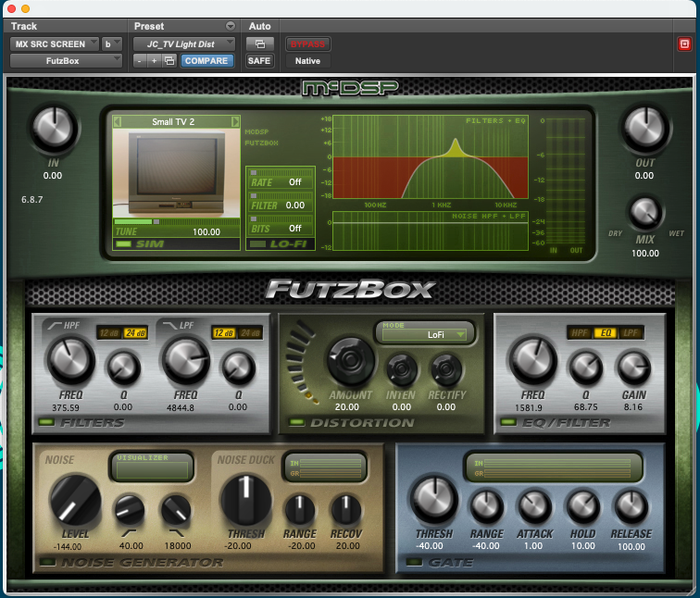This screenshot has height=598, width=700.
Task: Switch EQ/Filter type to LPF
Action: point(631,333)
